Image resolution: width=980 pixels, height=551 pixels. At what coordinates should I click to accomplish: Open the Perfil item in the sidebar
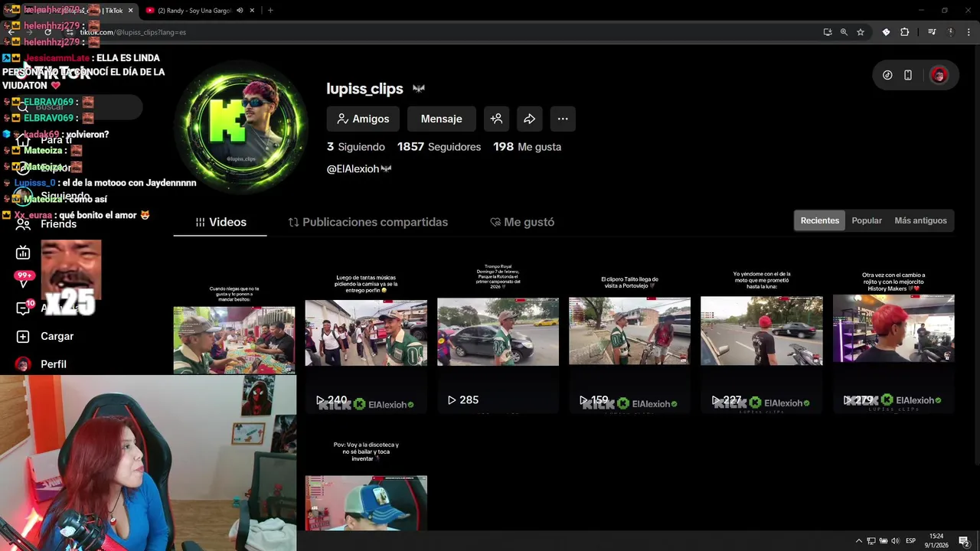pos(42,364)
